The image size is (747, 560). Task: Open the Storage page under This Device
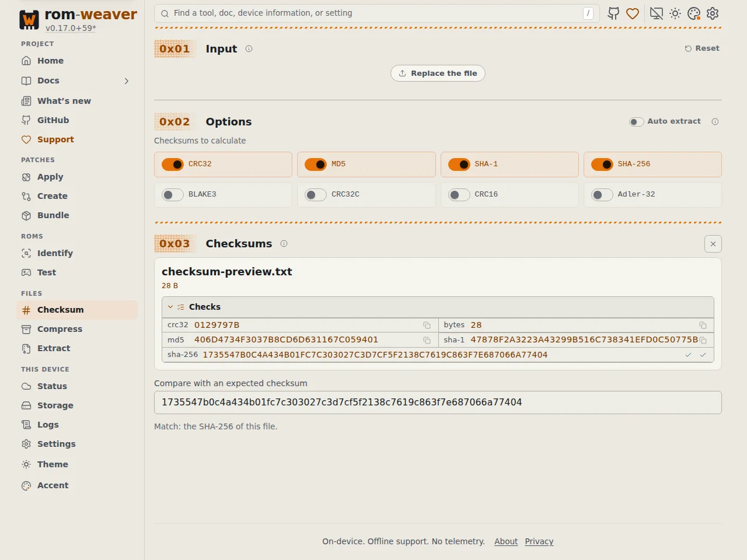point(77,405)
